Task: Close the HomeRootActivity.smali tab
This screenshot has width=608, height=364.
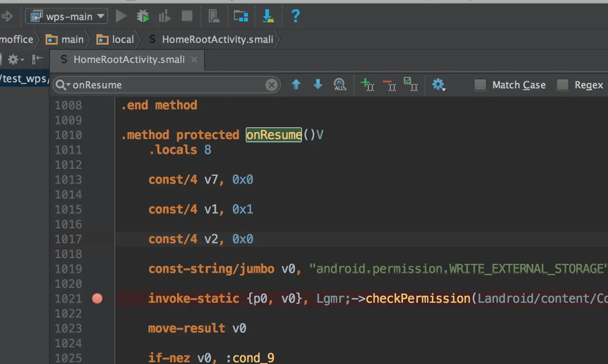Action: tap(194, 59)
